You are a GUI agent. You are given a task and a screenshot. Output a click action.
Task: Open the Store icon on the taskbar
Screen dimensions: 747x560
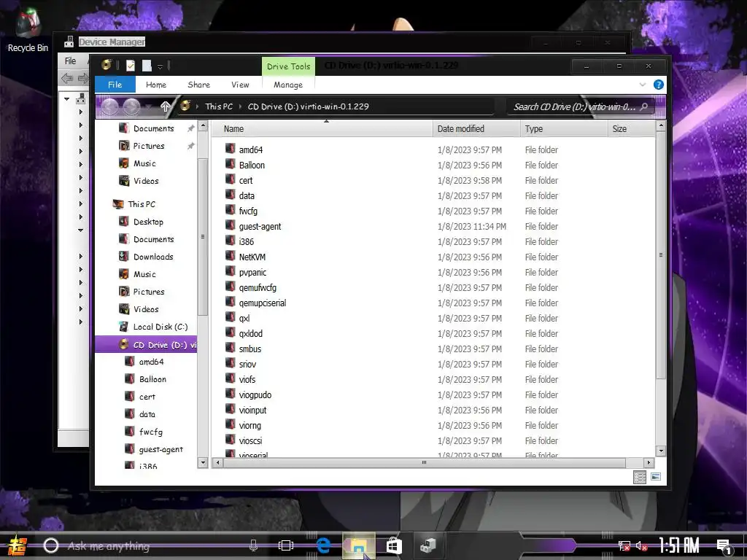click(394, 545)
